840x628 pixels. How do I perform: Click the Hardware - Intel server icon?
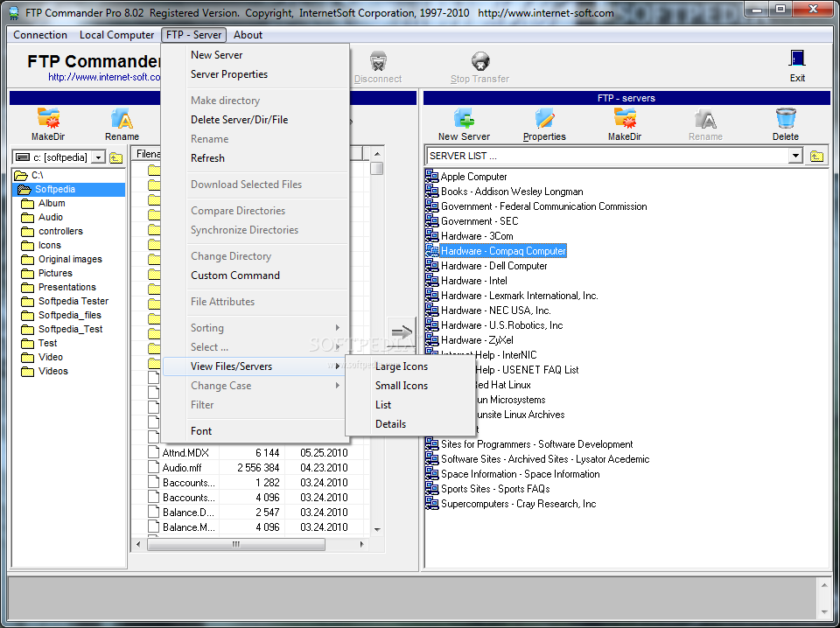point(431,281)
